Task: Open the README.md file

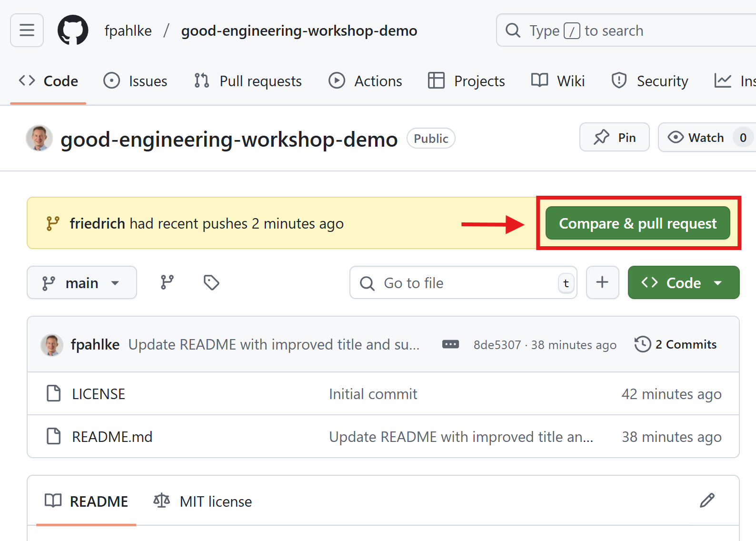Action: 112,437
